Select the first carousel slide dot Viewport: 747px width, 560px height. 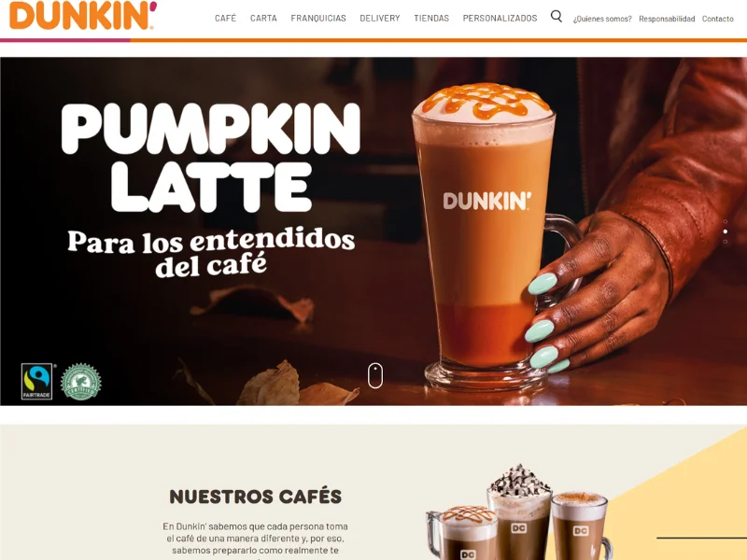point(726,221)
